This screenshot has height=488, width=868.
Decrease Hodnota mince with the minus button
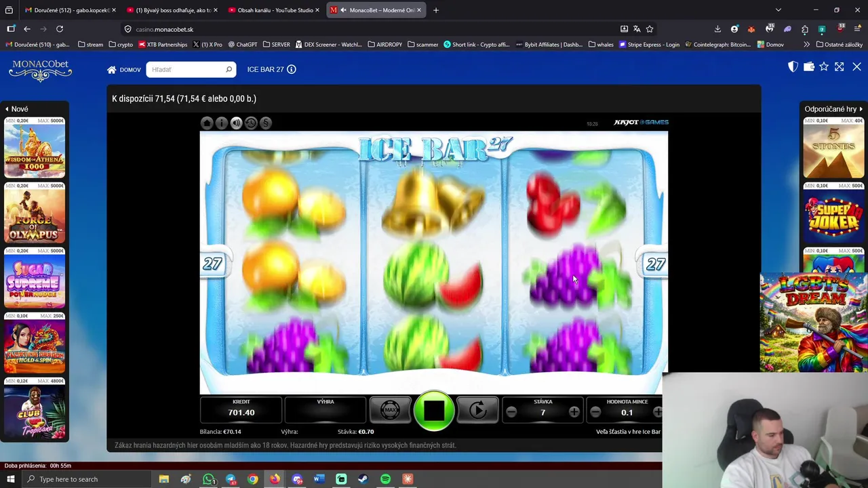coord(595,412)
